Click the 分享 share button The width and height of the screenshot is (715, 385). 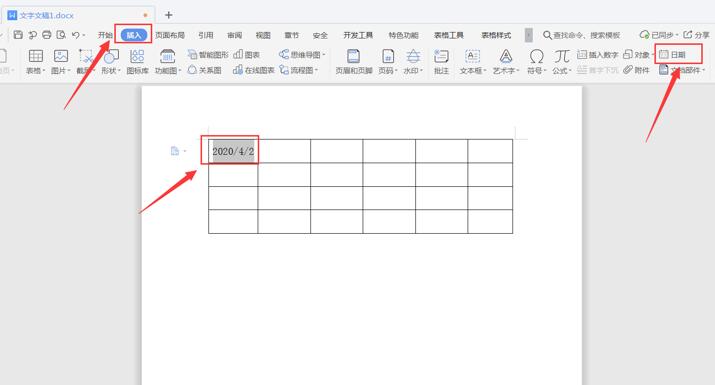(696, 35)
